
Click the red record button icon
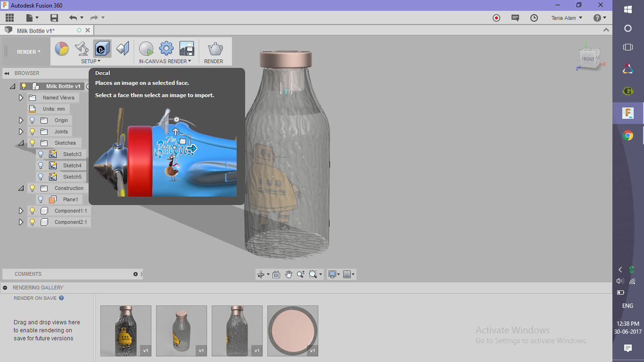(x=496, y=18)
